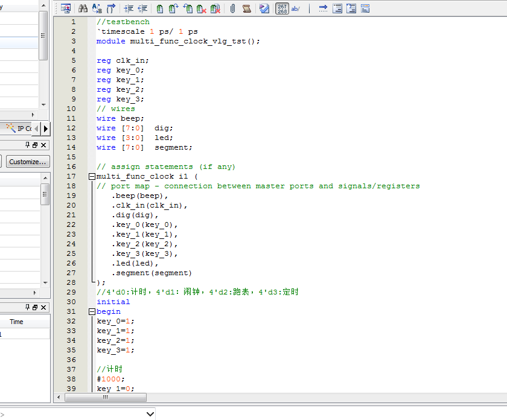Open Replace text tool in toolbar

tap(97, 8)
